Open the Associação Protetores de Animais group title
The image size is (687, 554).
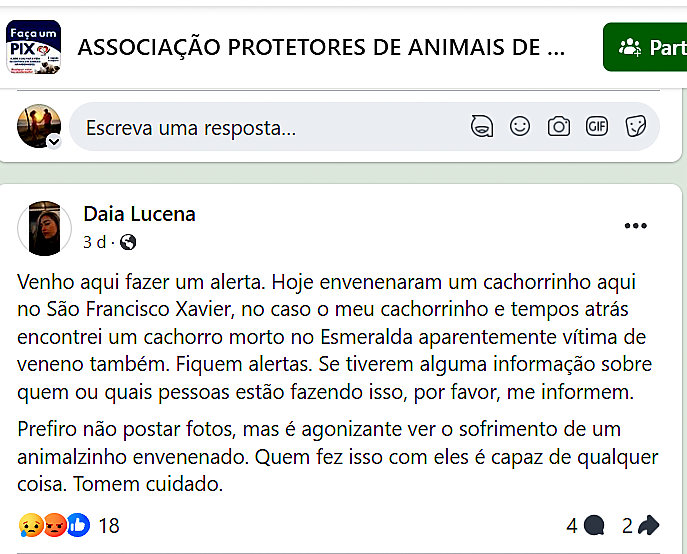(x=321, y=47)
